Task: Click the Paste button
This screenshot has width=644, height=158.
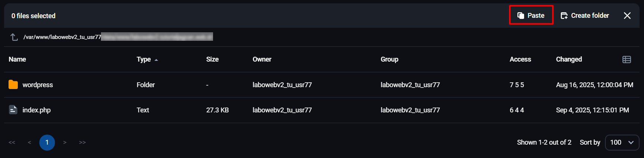Action: click(x=531, y=15)
